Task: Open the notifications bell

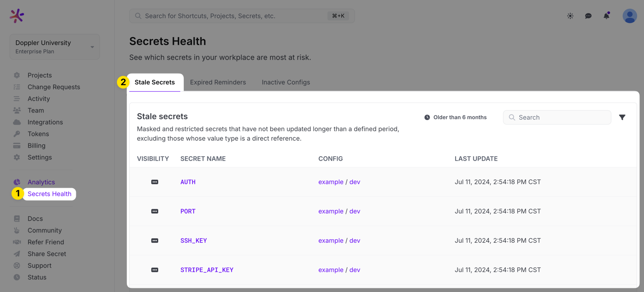Action: click(x=607, y=16)
